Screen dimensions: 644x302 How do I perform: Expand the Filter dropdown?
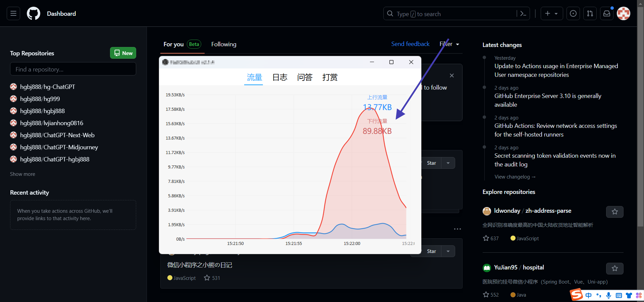449,44
